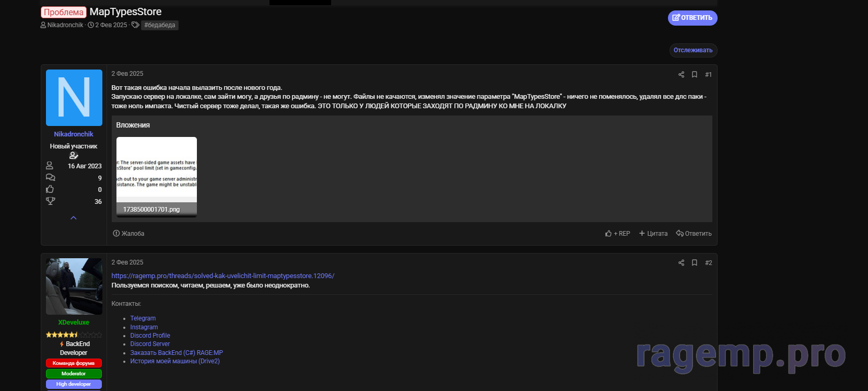Viewport: 868px width, 391px height.
Task: Click the clock icon next to thread date
Action: pos(91,25)
